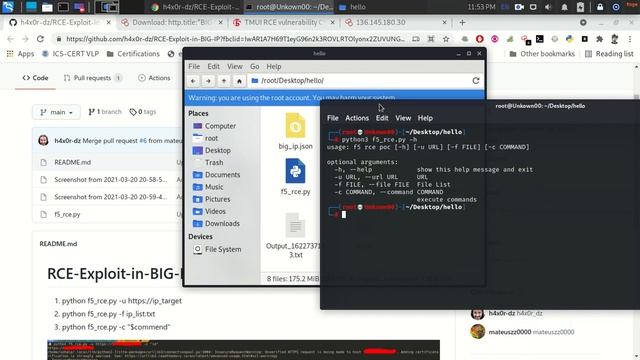
Task: Click the Chrome back navigation arrow
Action: tap(11, 39)
